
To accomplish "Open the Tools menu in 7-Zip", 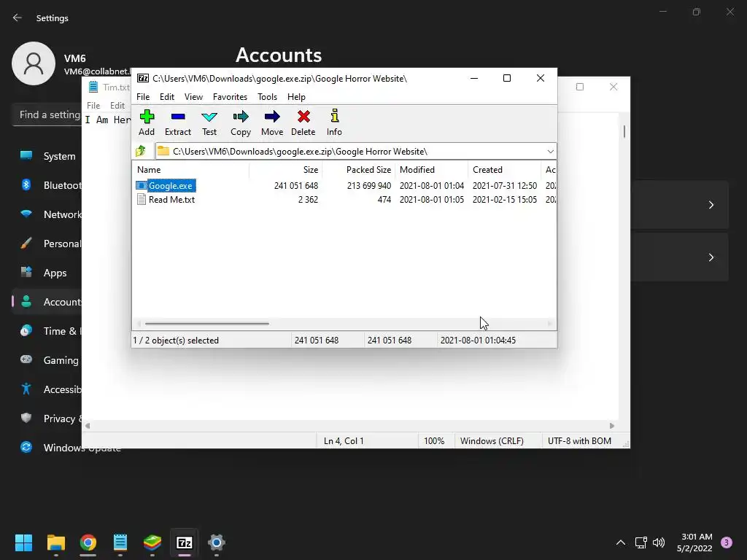I will (267, 97).
